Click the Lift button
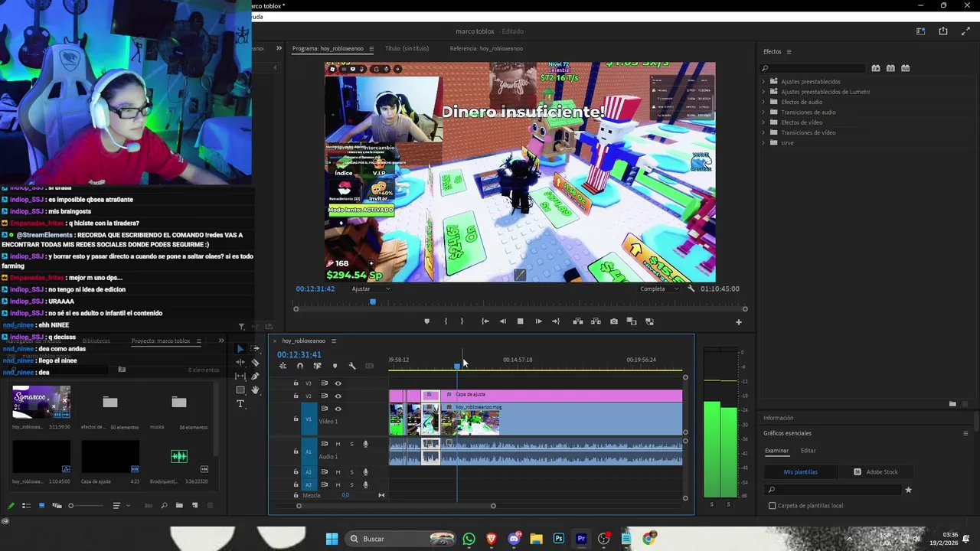Viewport: 980px width, 551px height. (x=578, y=321)
